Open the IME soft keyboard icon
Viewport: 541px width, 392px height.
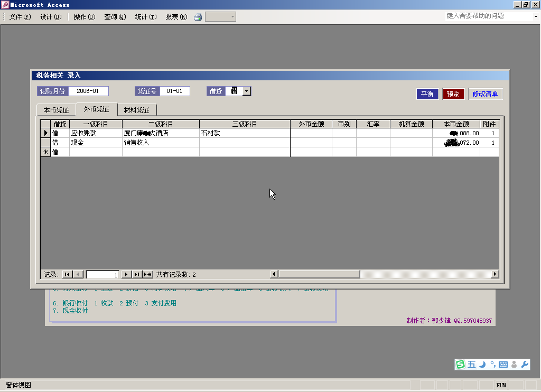click(503, 365)
